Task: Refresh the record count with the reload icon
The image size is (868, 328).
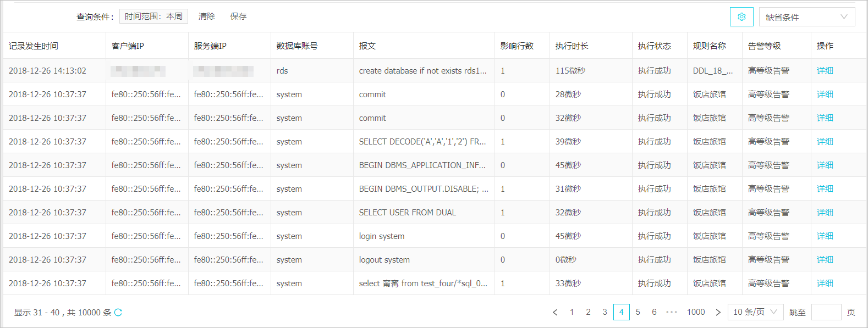Action: point(118,312)
